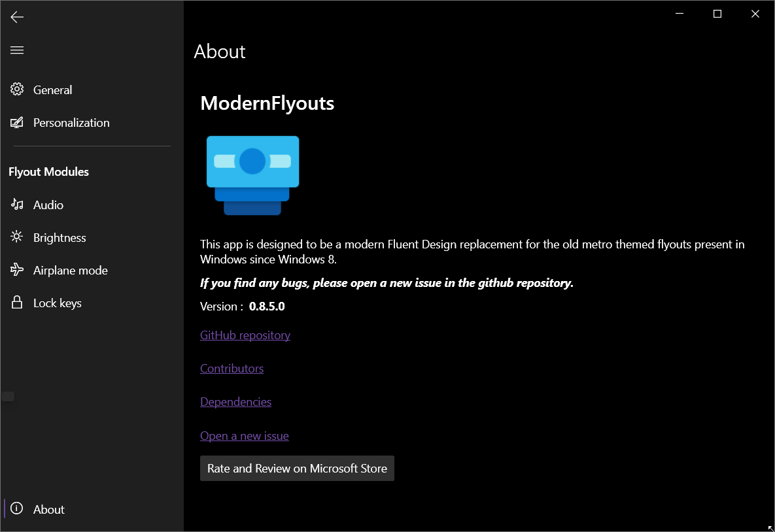The height and width of the screenshot is (532, 775).
Task: Click the About info circle icon
Action: click(17, 508)
